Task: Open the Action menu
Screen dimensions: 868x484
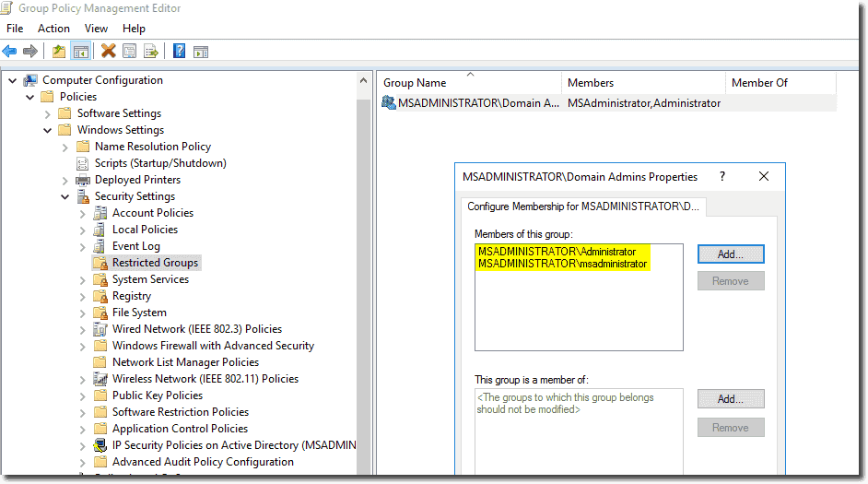Action: (x=53, y=29)
